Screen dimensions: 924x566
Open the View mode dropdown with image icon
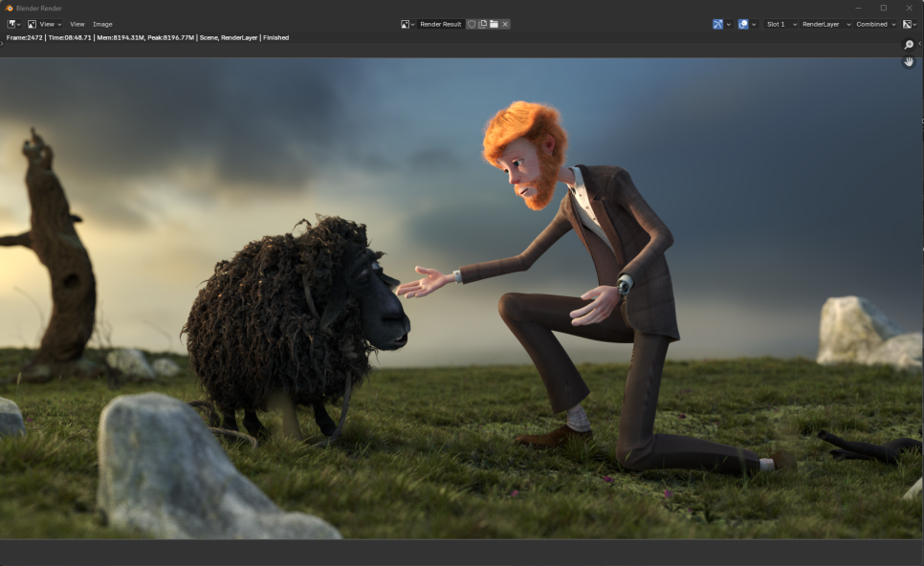coord(44,24)
